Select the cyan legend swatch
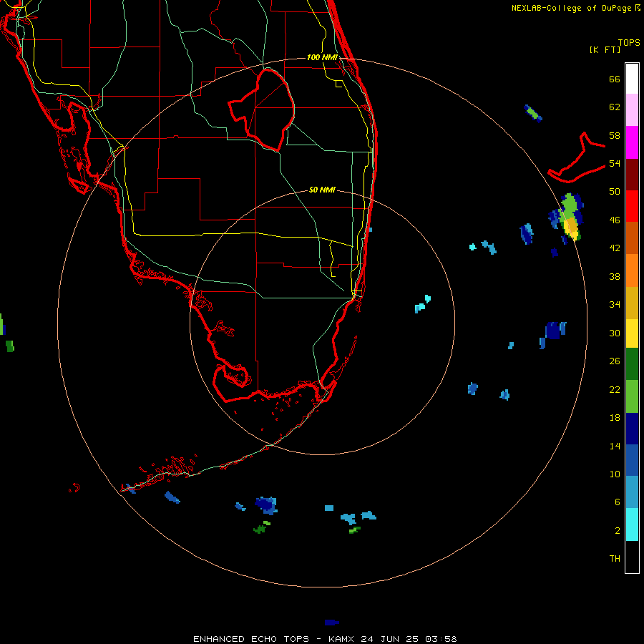 [x=632, y=525]
